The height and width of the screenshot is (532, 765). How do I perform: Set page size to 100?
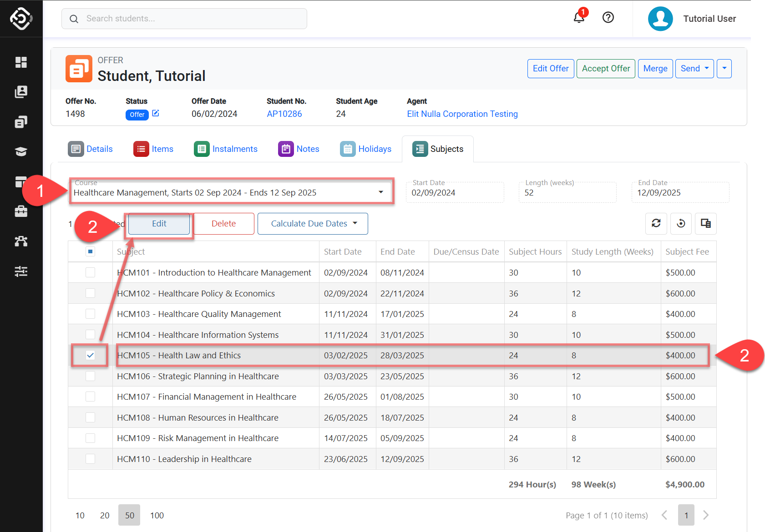(x=157, y=515)
